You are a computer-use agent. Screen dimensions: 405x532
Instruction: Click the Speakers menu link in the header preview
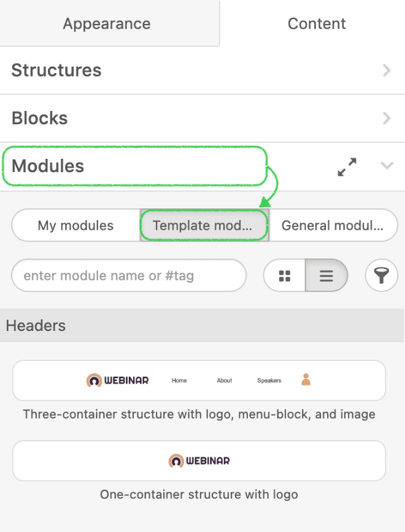269,380
